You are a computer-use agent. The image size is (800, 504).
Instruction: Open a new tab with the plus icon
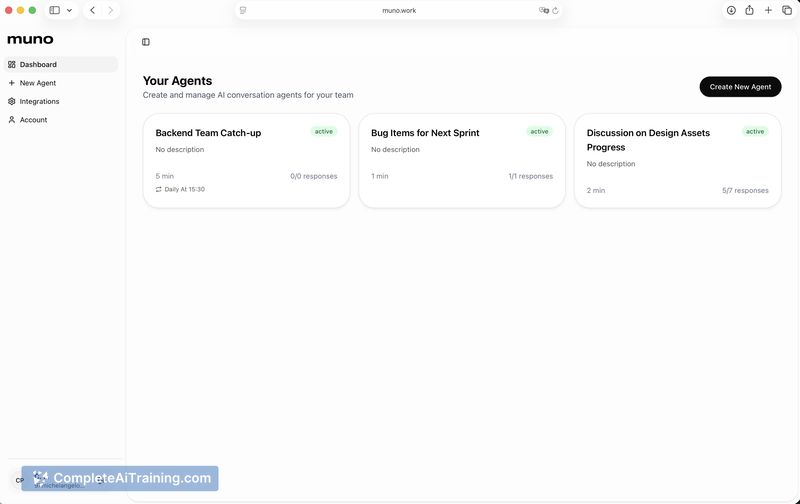tap(768, 10)
